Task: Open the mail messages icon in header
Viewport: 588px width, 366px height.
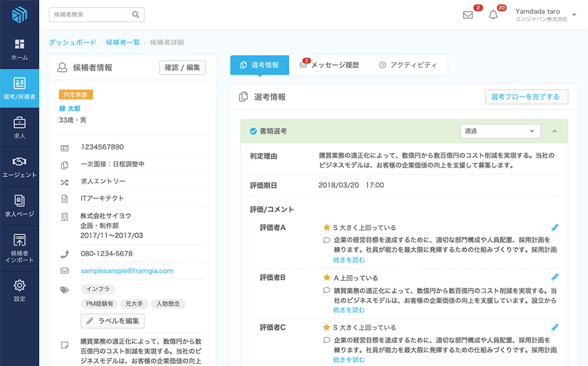Action: coord(468,15)
